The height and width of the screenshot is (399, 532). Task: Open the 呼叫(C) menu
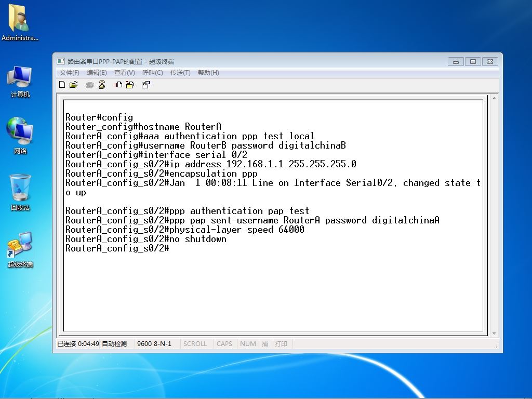(x=153, y=73)
